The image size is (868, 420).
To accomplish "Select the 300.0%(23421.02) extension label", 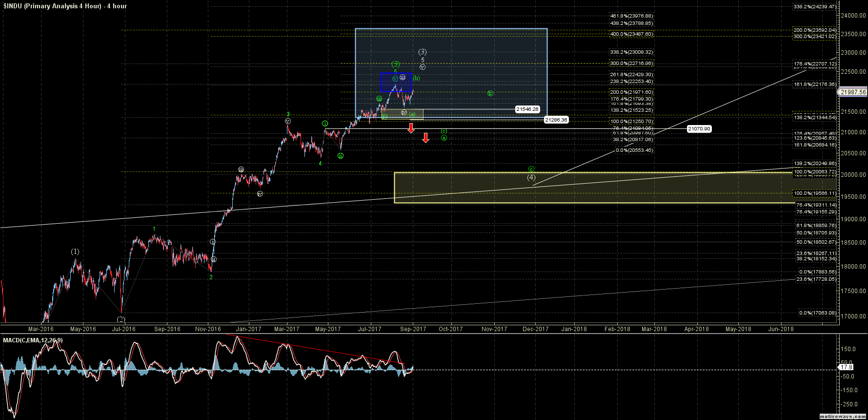I will pos(815,37).
